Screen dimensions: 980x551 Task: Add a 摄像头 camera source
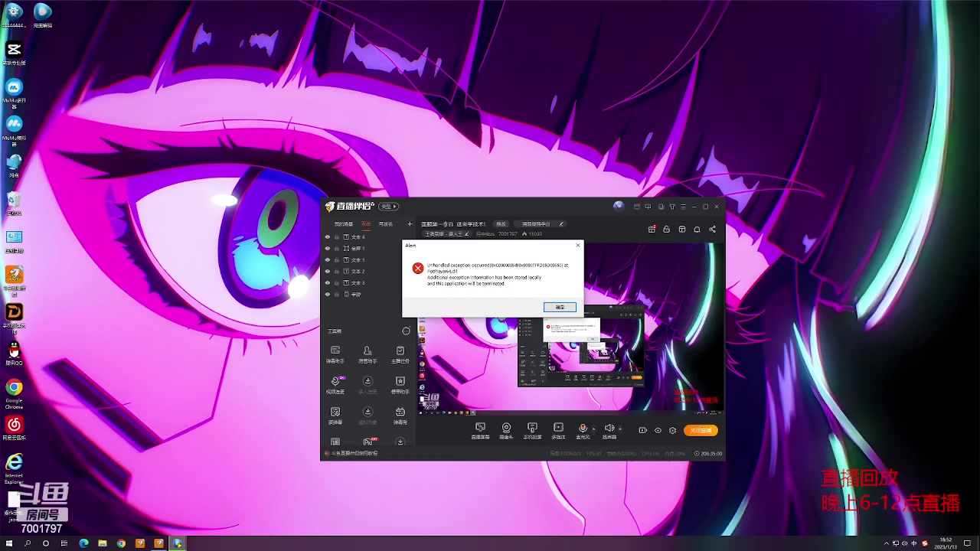(506, 431)
